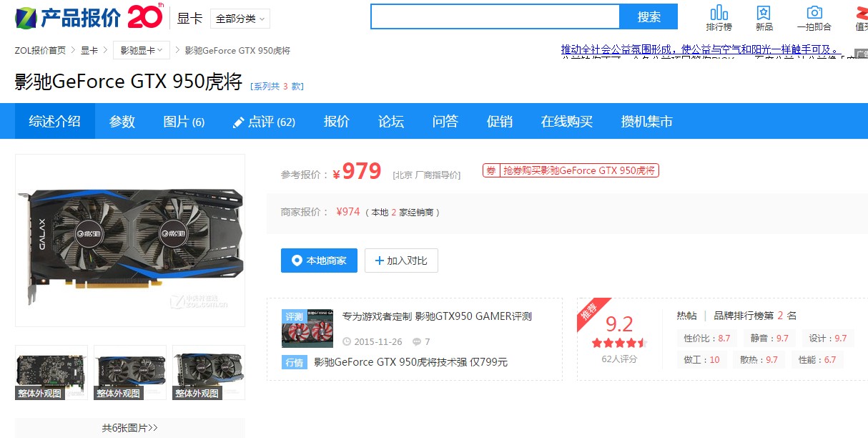Image resolution: width=868 pixels, height=438 pixels.
Task: Open the 问答 tab
Action: [445, 122]
